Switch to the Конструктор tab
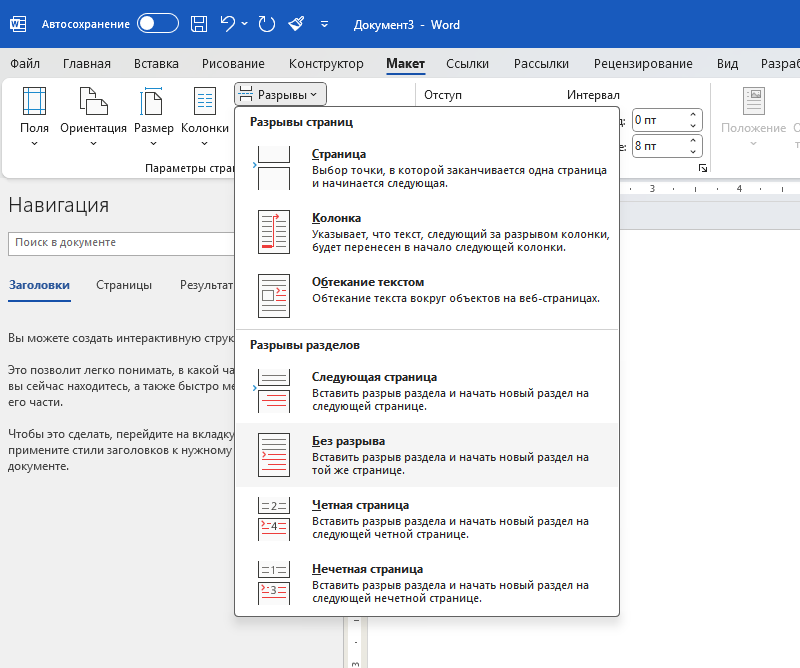Screen dimensions: 800x668 pos(326,63)
